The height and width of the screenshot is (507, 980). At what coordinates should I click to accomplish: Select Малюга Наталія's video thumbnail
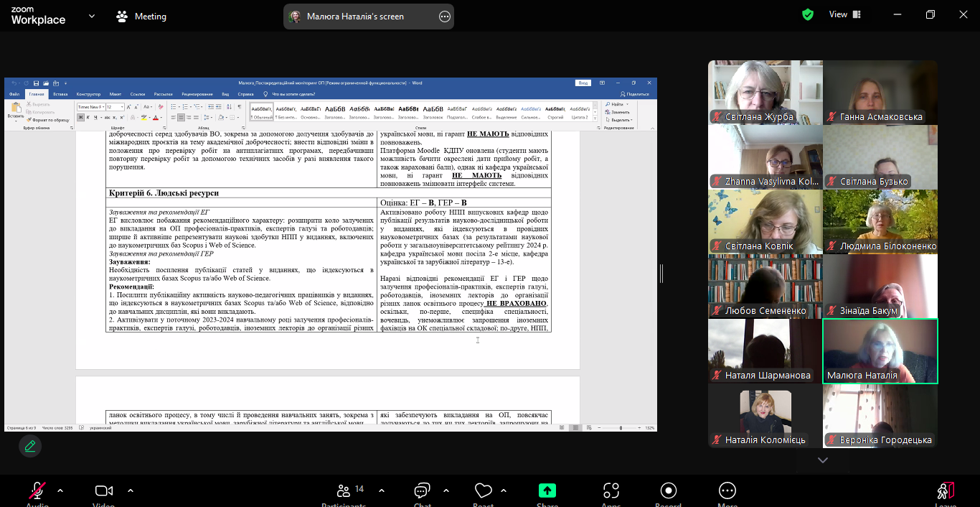point(880,351)
